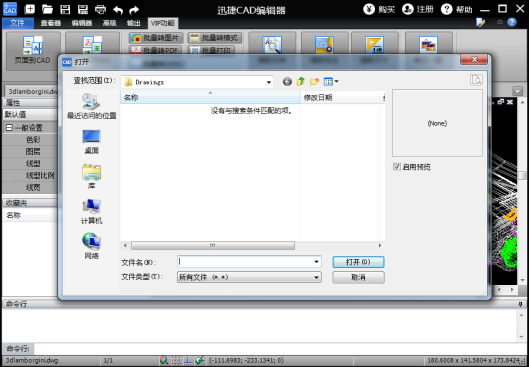Click the yellow tab list dropdown arrow
This screenshot has height=367, width=529.
517,91
